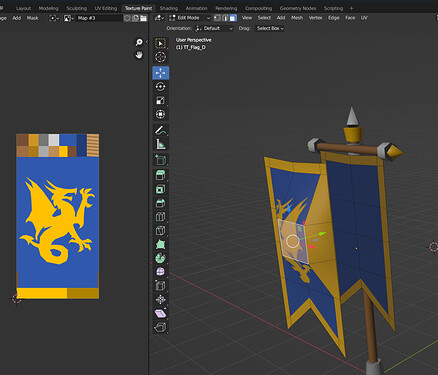Switch to the Modeling workspace tab
The width and height of the screenshot is (438, 375).
[48, 8]
